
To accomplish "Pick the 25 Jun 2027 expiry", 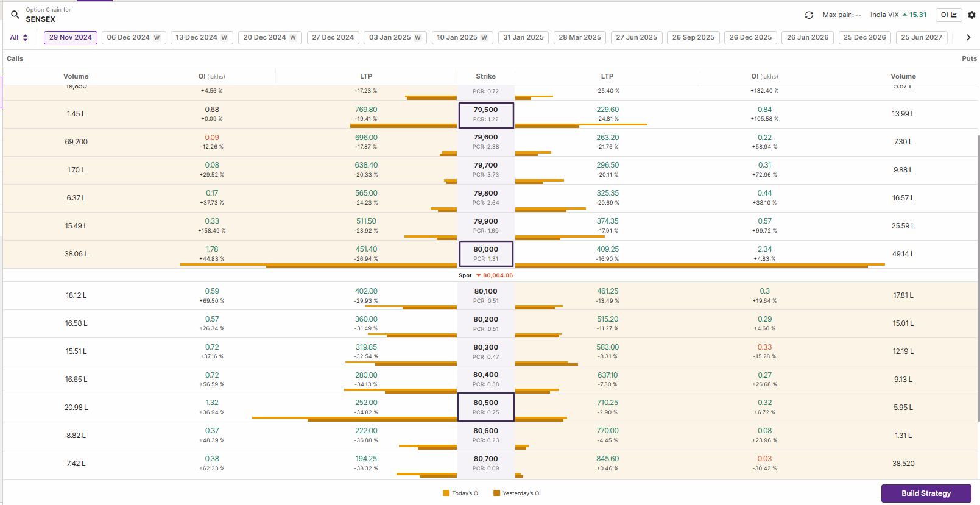I will pyautogui.click(x=922, y=37).
